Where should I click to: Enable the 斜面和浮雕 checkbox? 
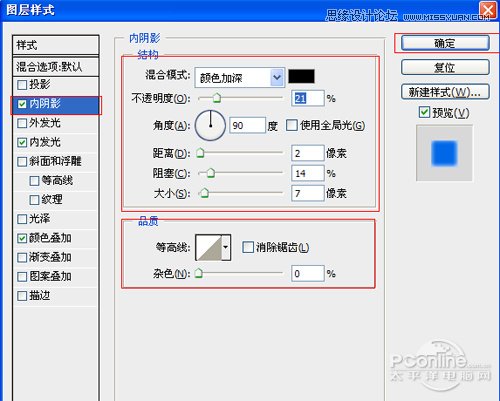(x=22, y=162)
